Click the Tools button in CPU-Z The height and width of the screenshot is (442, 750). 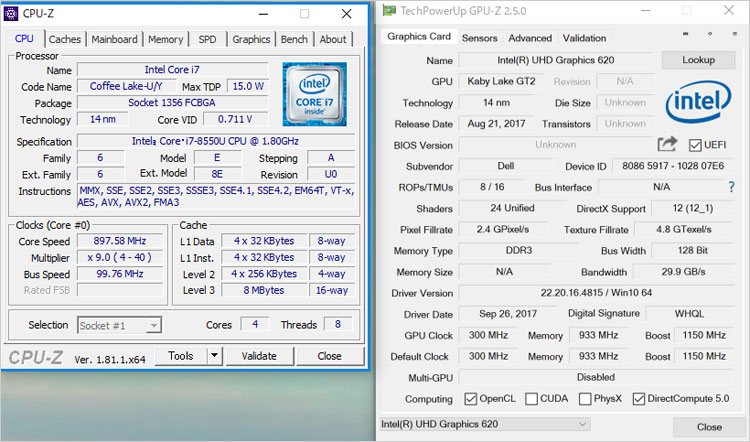click(180, 355)
